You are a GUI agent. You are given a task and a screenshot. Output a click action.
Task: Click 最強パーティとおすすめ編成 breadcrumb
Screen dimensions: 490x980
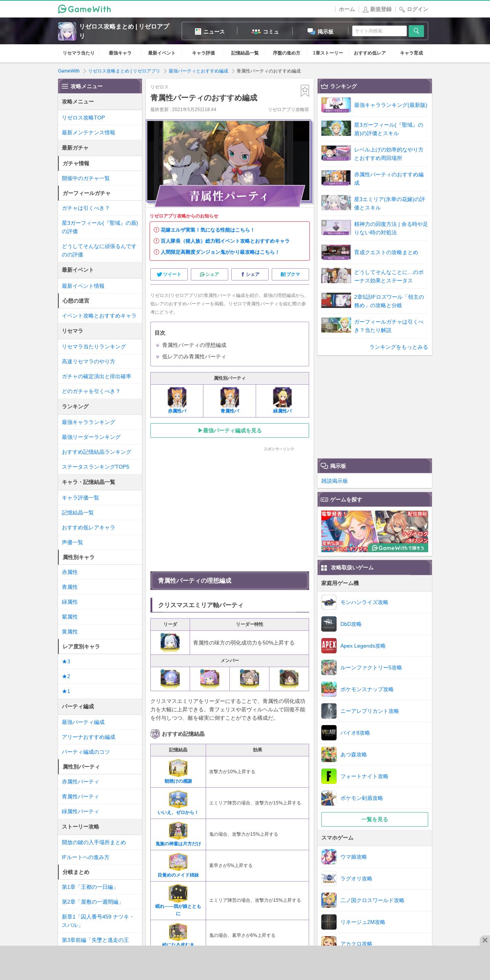coord(198,71)
